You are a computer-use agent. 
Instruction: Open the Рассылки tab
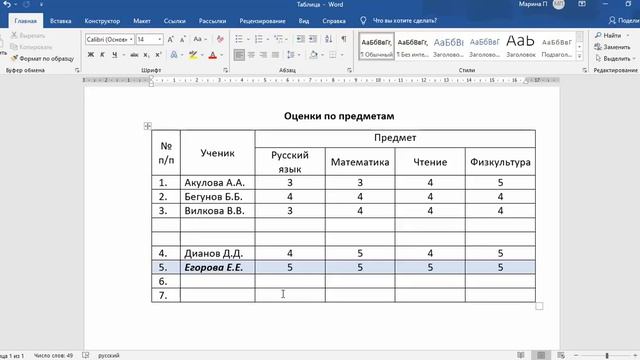pos(212,21)
